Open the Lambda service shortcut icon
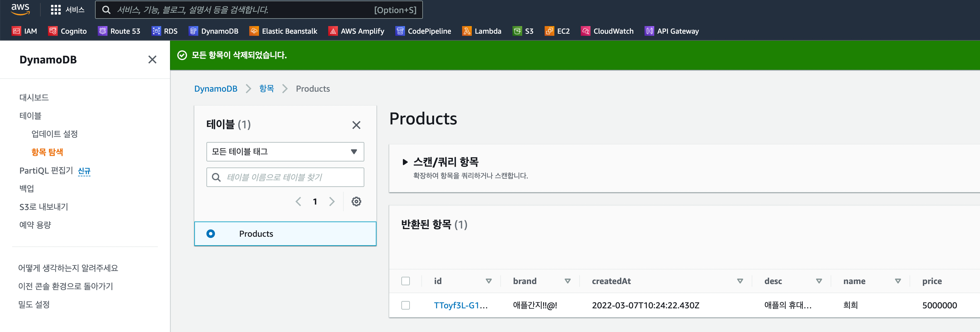The image size is (980, 332). tap(466, 31)
